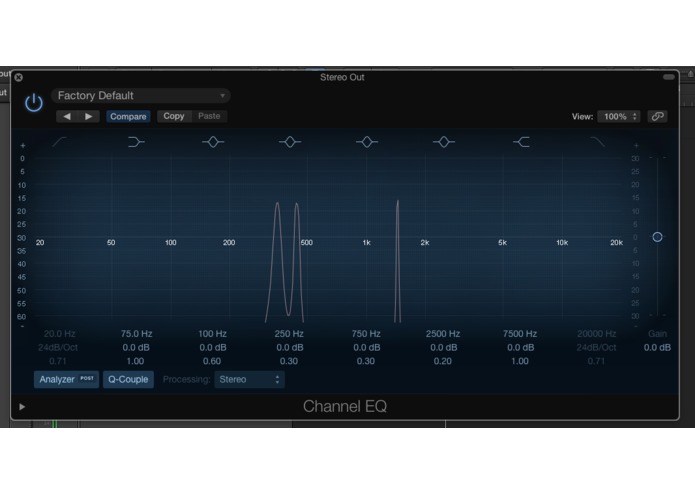Click the peak of the 1.5k spectrum spike
This screenshot has width=695, height=494.
coord(398,202)
